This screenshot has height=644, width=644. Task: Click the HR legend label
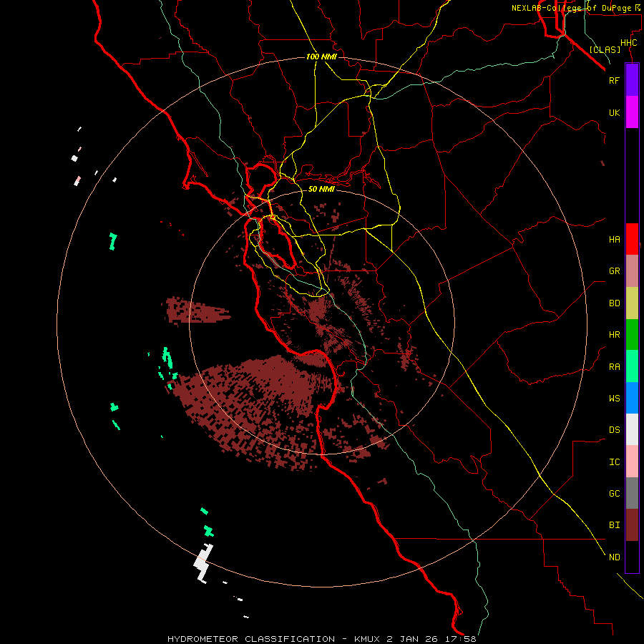(x=614, y=335)
